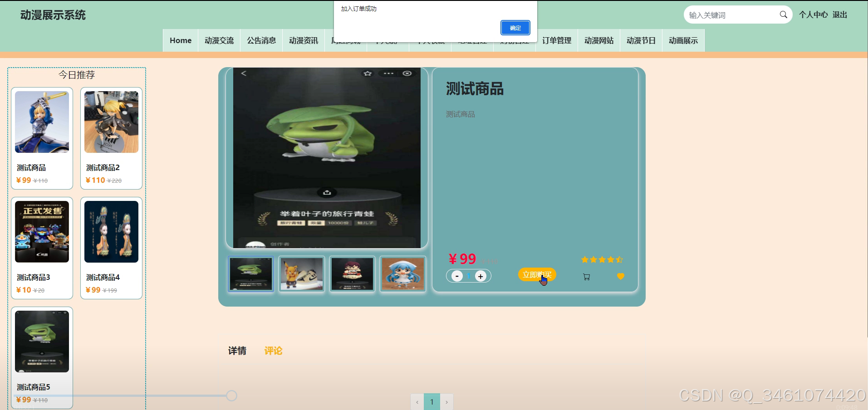868x410 pixels.
Task: Go to next page in pagination
Action: pyautogui.click(x=446, y=402)
